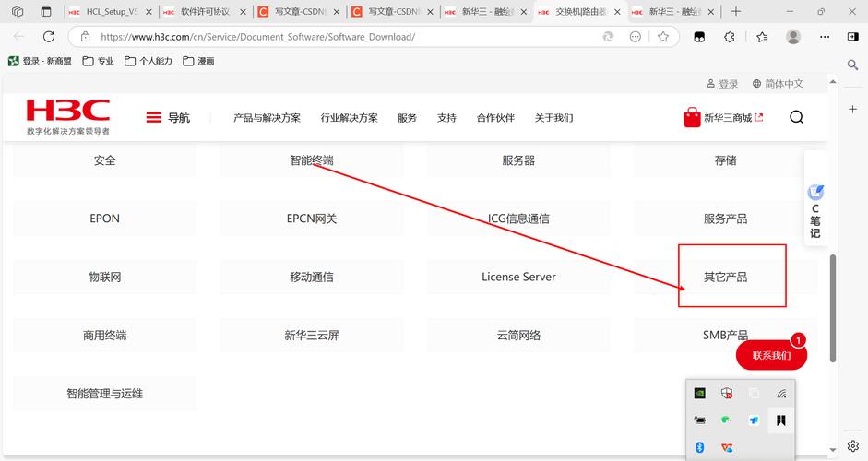Add page to favorites with star icon
Viewport: 868px width, 461px height.
coord(663,37)
